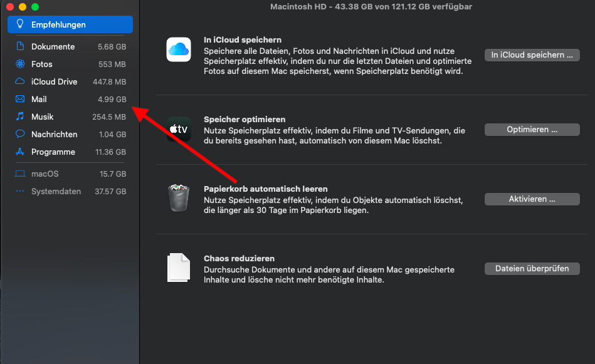
Task: Click the '5.68 GB' size value
Action: point(112,46)
